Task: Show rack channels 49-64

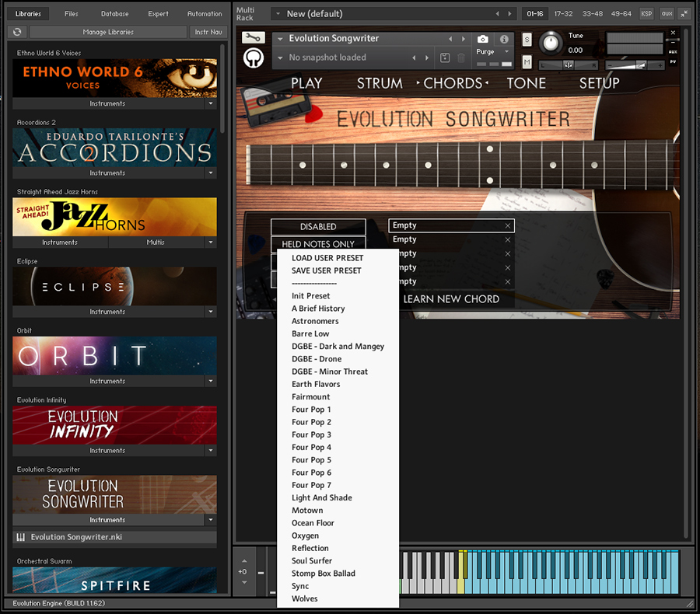Action: [x=621, y=14]
